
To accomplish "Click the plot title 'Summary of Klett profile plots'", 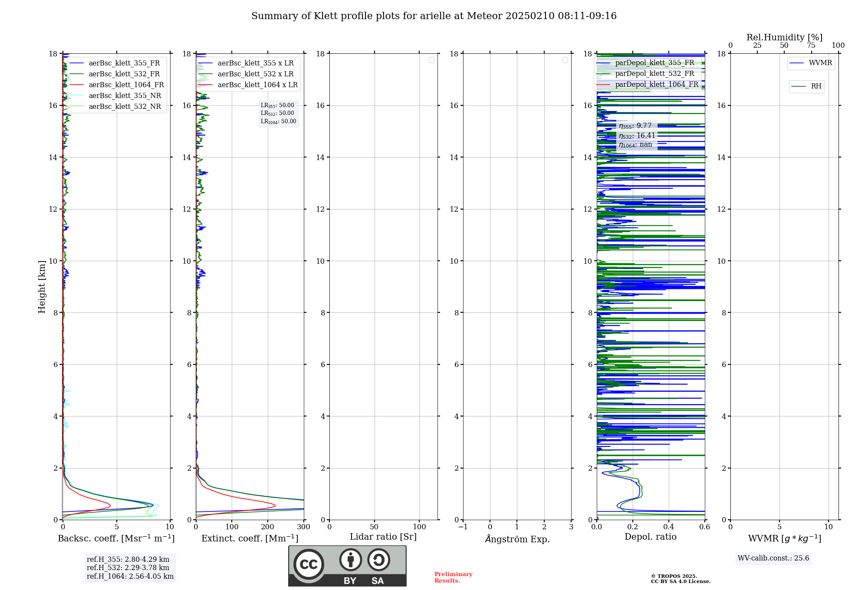I will [434, 16].
